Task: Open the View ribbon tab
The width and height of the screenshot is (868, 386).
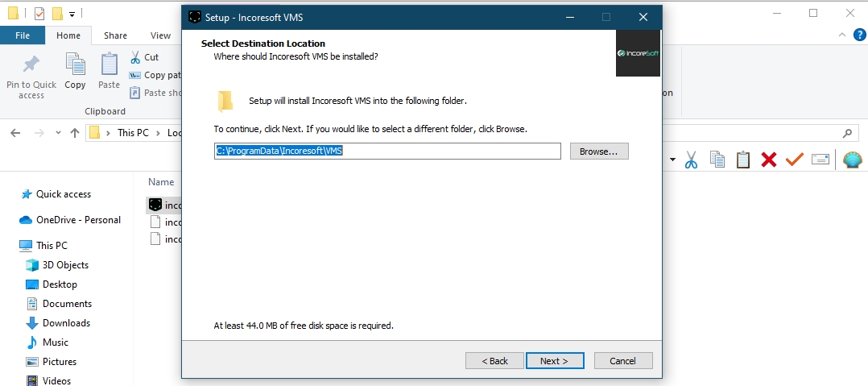Action: [160, 35]
